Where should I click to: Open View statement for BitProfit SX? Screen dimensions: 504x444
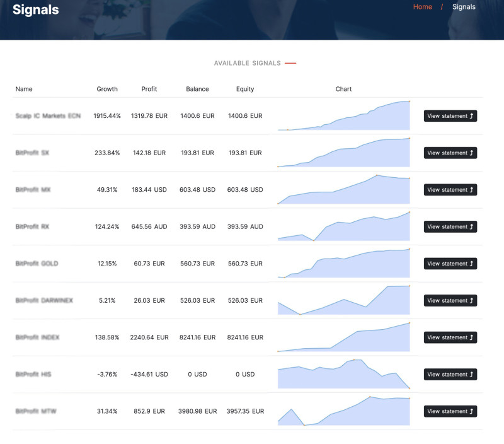tap(450, 153)
